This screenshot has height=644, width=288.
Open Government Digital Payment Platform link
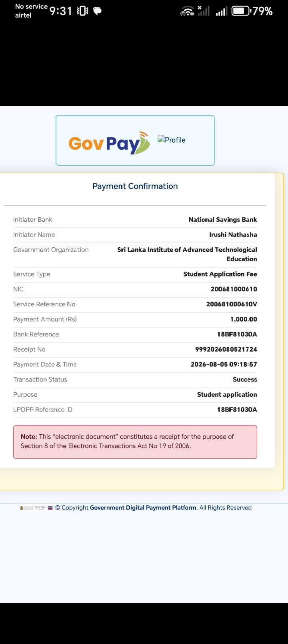[143, 508]
